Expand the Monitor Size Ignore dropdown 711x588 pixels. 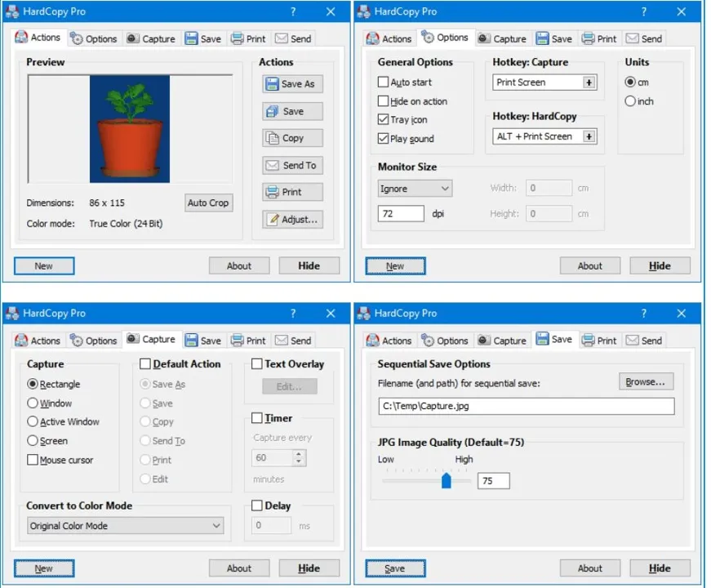[x=415, y=189]
